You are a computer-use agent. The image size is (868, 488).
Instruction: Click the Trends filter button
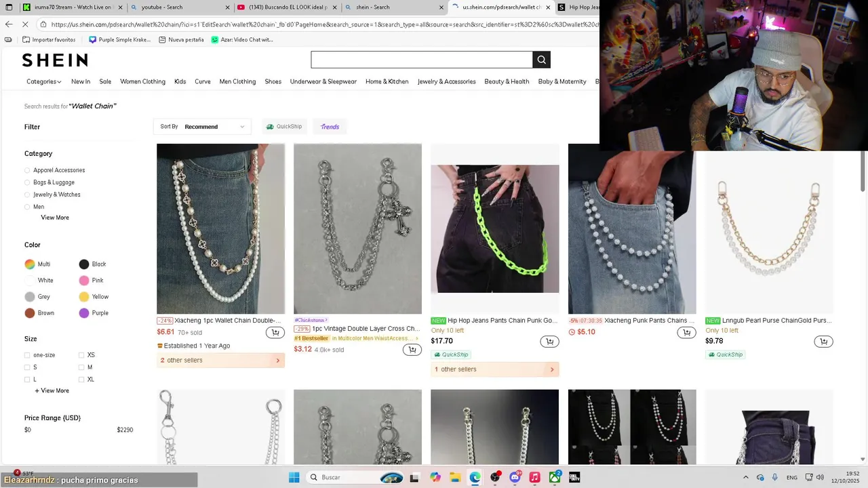(x=330, y=127)
